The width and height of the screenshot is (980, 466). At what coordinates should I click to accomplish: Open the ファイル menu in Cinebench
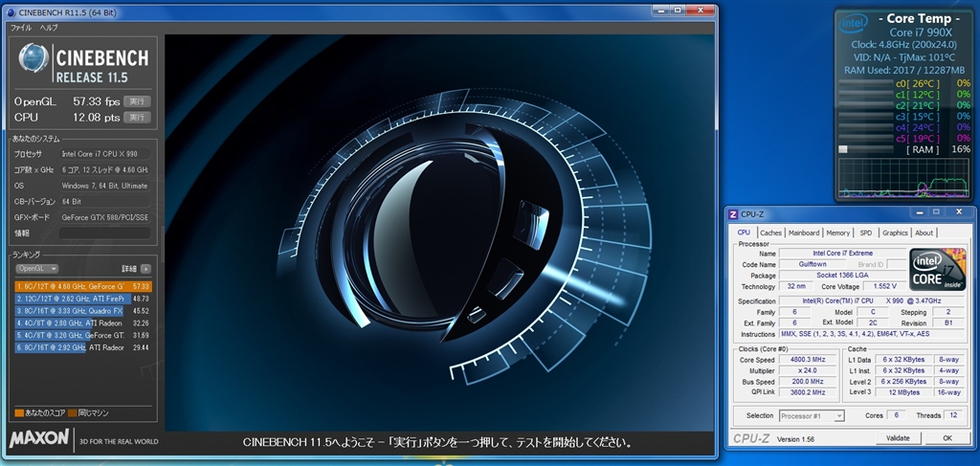(x=20, y=28)
